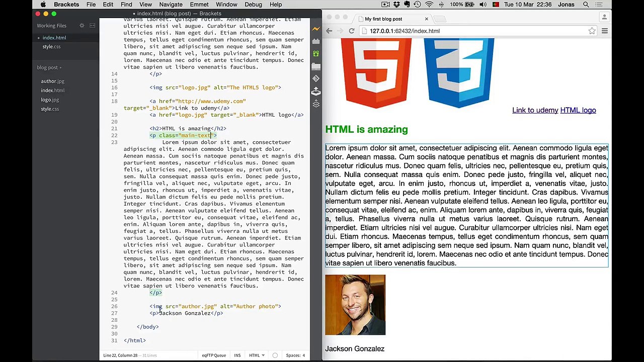Change the indent size value 4
Viewport: 644px width, 362px height.
click(x=303, y=355)
